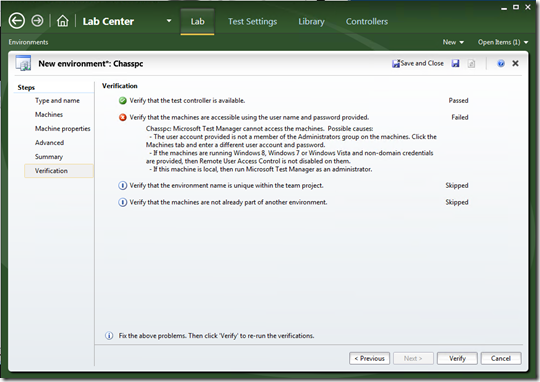Click the Steps heading
This screenshot has height=382, width=540.
click(x=26, y=87)
